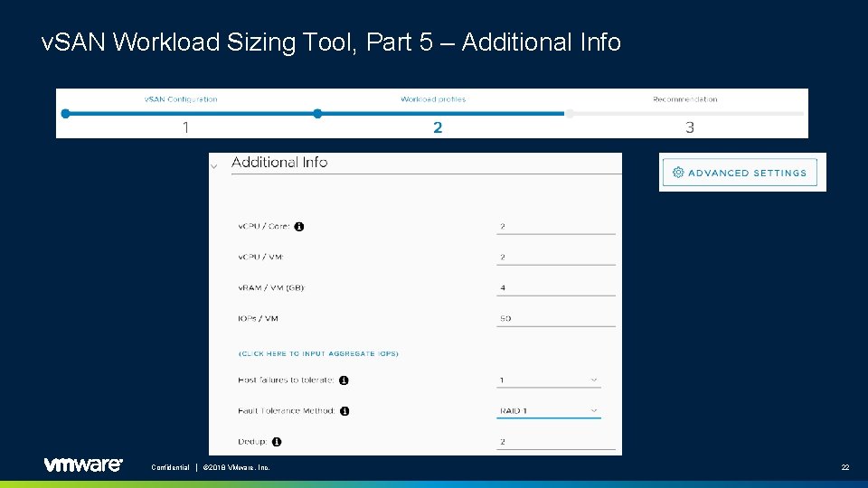Click the Advanced Settings gear icon

click(x=678, y=173)
